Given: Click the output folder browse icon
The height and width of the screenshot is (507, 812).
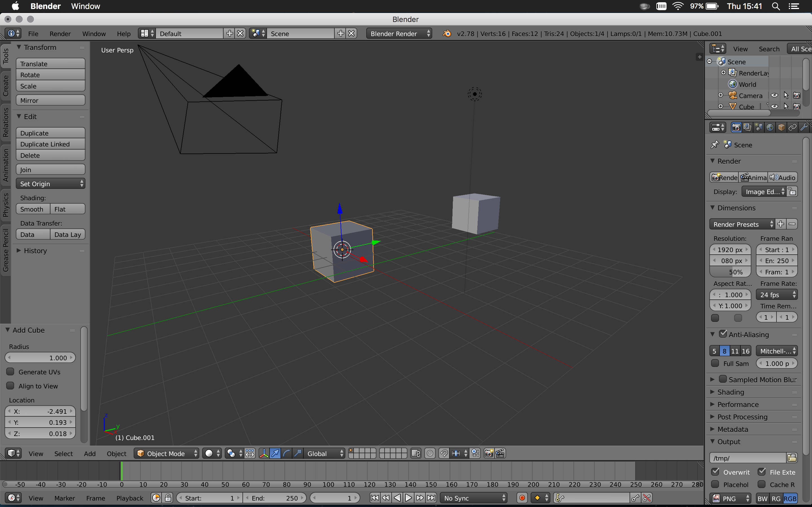Looking at the screenshot, I should point(792,458).
